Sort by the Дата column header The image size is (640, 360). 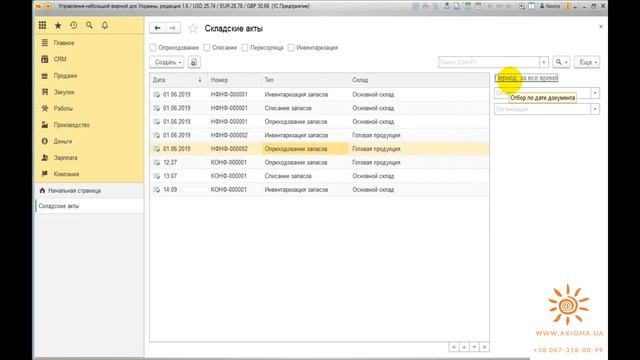178,80
